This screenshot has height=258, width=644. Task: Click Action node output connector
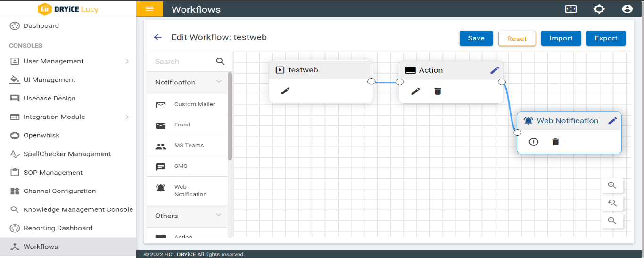502,82
